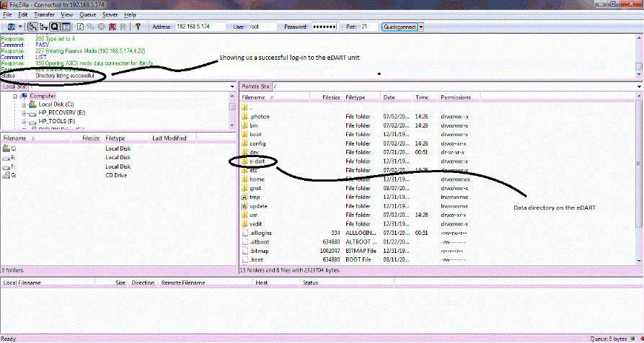Open the Remote Site path dropdown

pyautogui.click(x=640, y=86)
